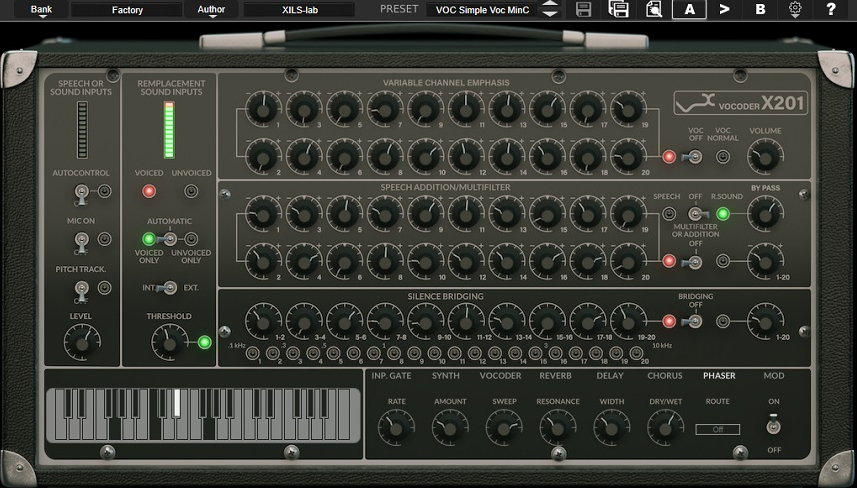Open the VOC Simple Voc MinC preset list
This screenshot has height=488, width=857.
pyautogui.click(x=482, y=10)
